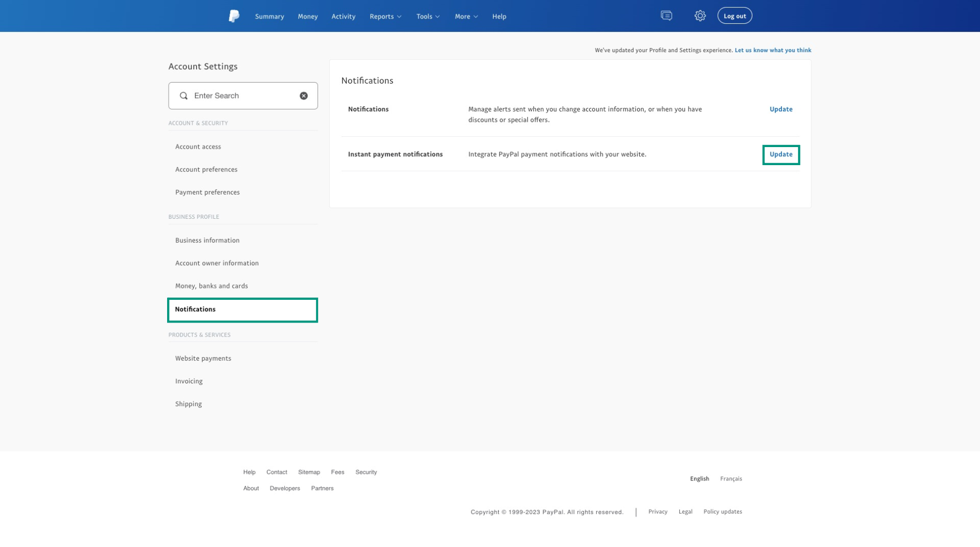980x547 pixels.
Task: Click Let us know what you think
Action: [773, 50]
